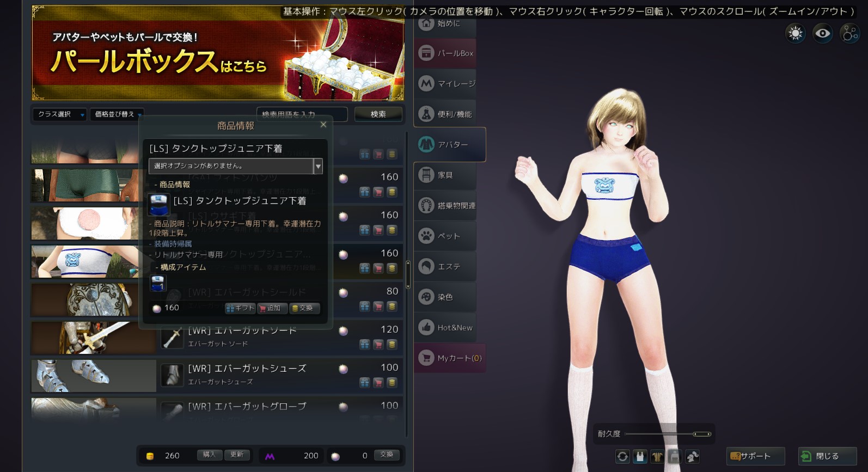Click the 検索用語を入力 search field
The image size is (868, 472).
tap(302, 114)
